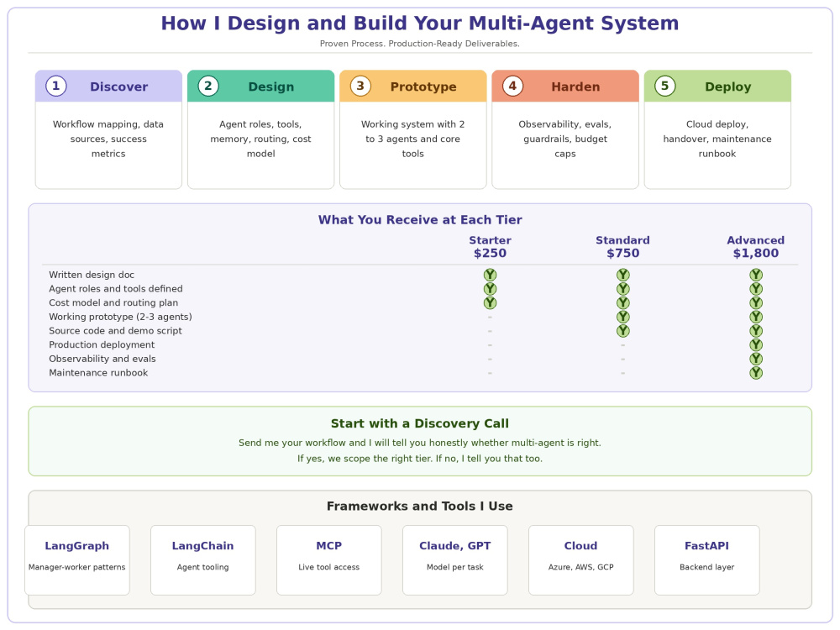
Task: Click the step 2 circle icon on Design
Action: tap(208, 86)
